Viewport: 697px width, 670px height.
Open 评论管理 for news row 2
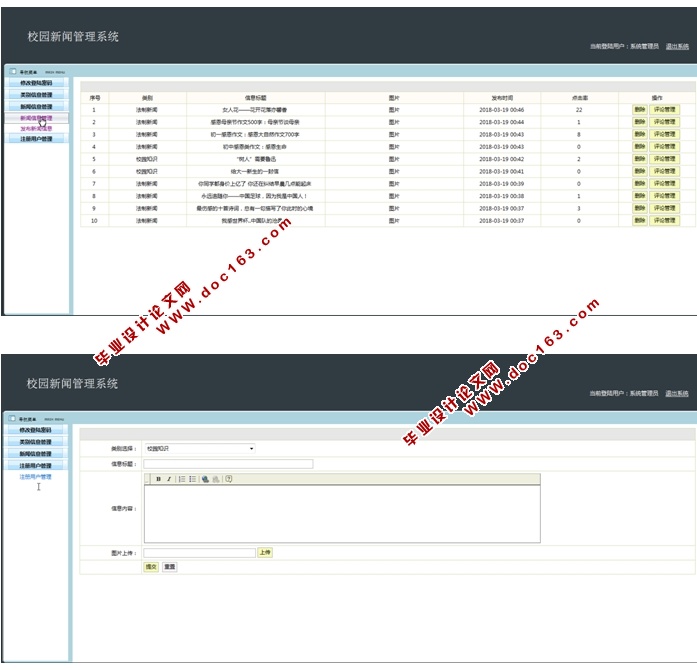(665, 122)
